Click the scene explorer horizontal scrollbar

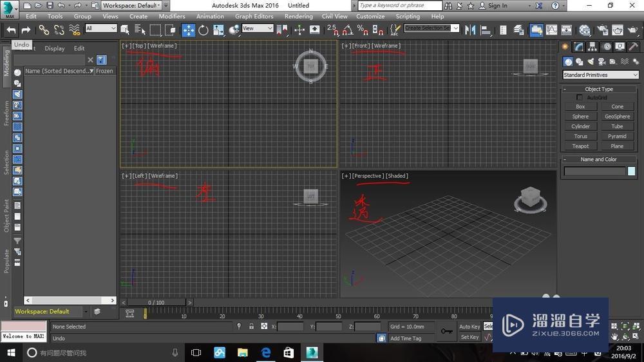click(x=70, y=300)
